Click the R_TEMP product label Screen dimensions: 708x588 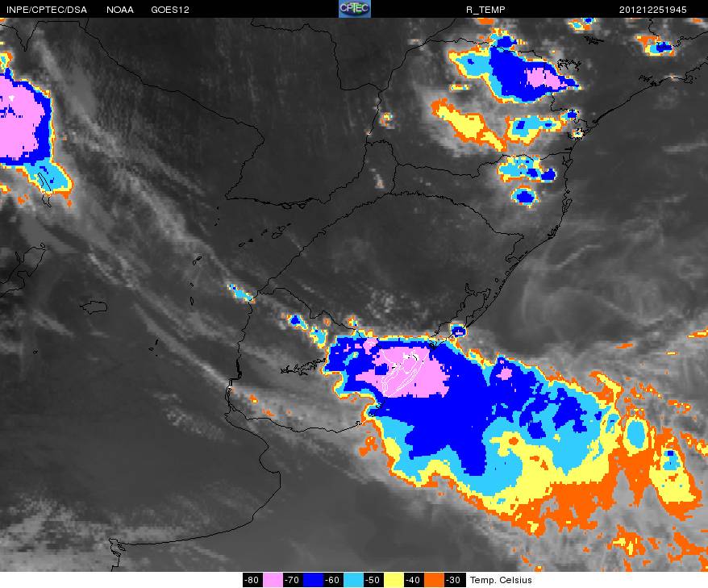click(x=485, y=10)
